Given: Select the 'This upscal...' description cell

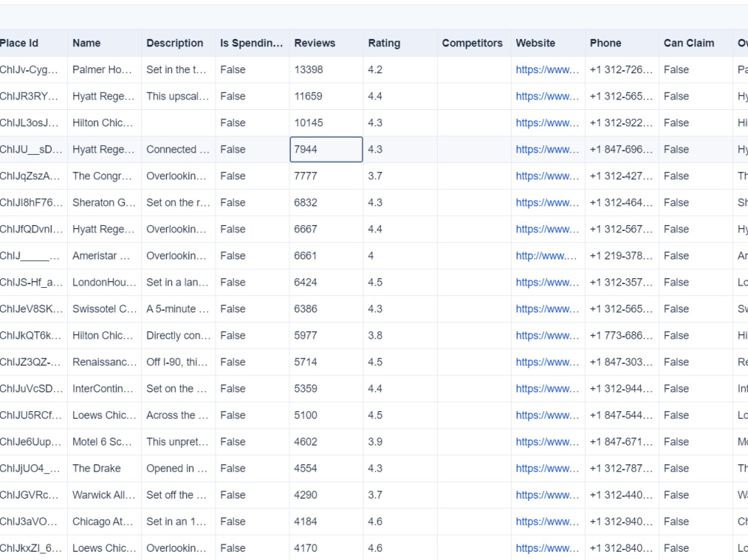Looking at the screenshot, I should point(179,96).
